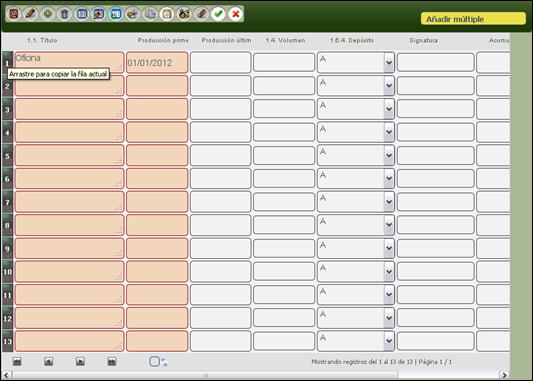Screen dimensions: 533x381
Task: Click the Volumen field in row 1
Action: (284, 62)
